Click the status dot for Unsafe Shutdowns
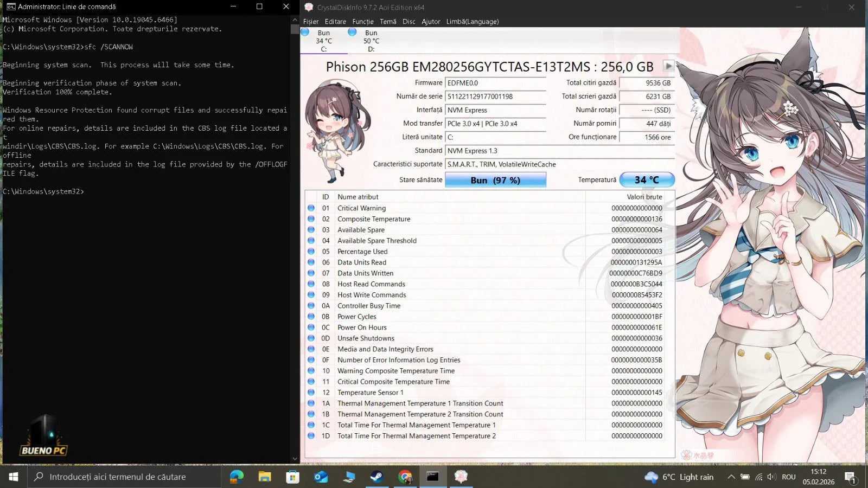Image resolution: width=868 pixels, height=488 pixels. click(x=311, y=338)
